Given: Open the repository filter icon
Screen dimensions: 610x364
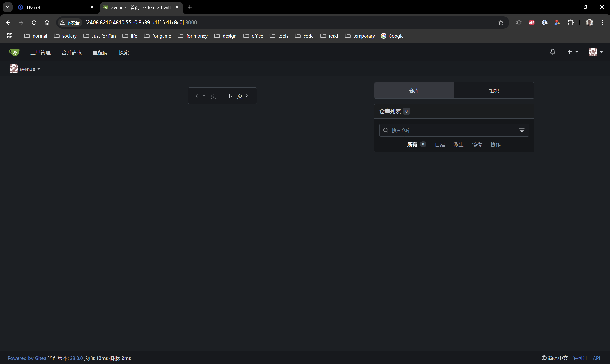Looking at the screenshot, I should [x=522, y=130].
